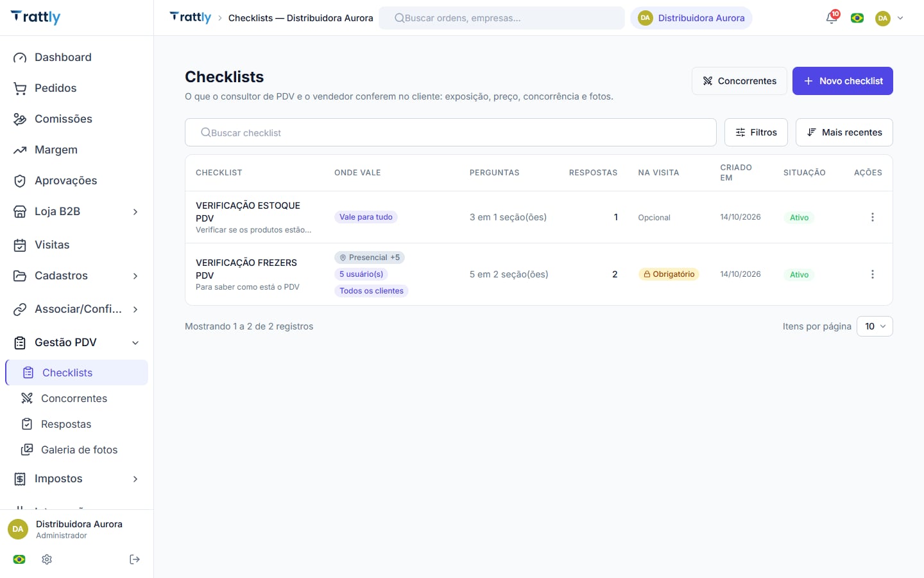The width and height of the screenshot is (924, 578).
Task: Go to Checklists in Gestão PDV menu
Action: 77,372
